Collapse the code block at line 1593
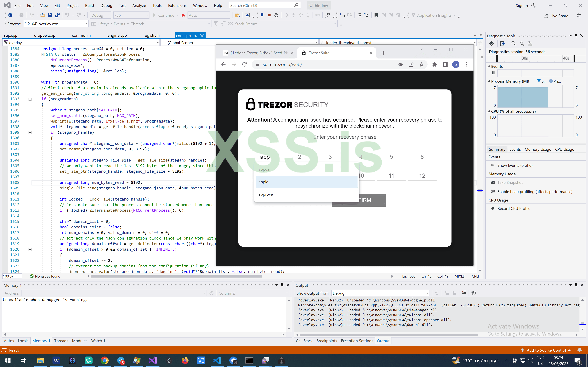The height and width of the screenshot is (367, 588). pyautogui.click(x=30, y=99)
